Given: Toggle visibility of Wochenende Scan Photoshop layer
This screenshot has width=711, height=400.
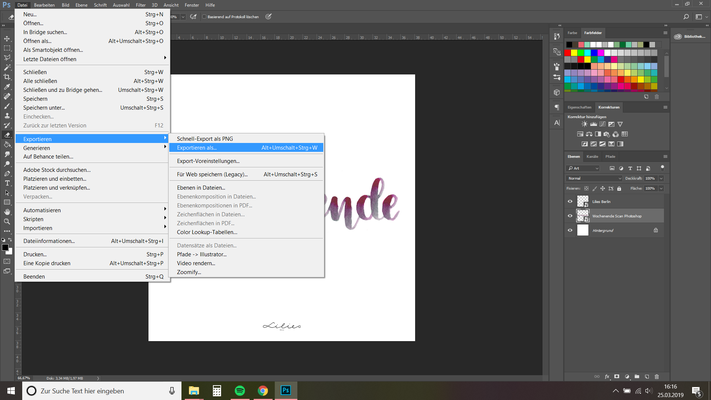Looking at the screenshot, I should (571, 215).
